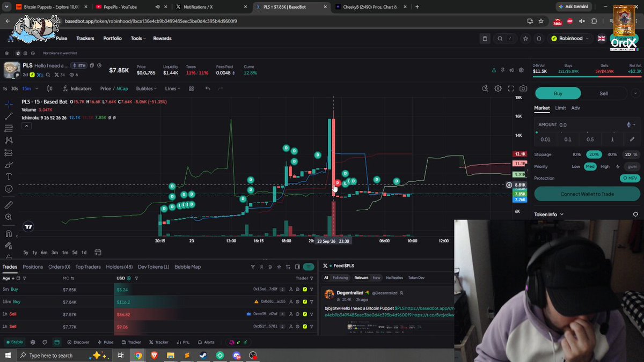644x362 pixels.
Task: Select the crosshair cursor drawing tool
Action: [x=9, y=104]
